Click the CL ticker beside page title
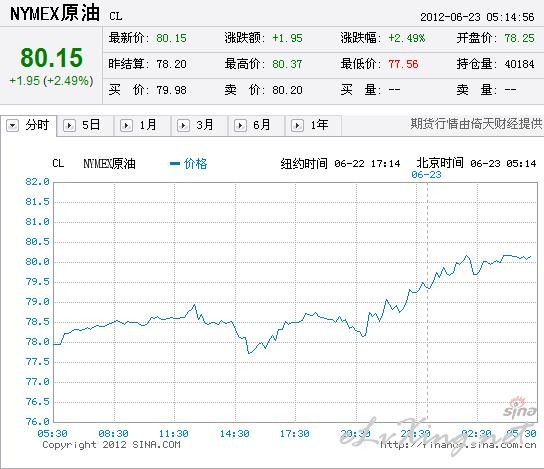Image resolution: width=544 pixels, height=469 pixels. 116,16
